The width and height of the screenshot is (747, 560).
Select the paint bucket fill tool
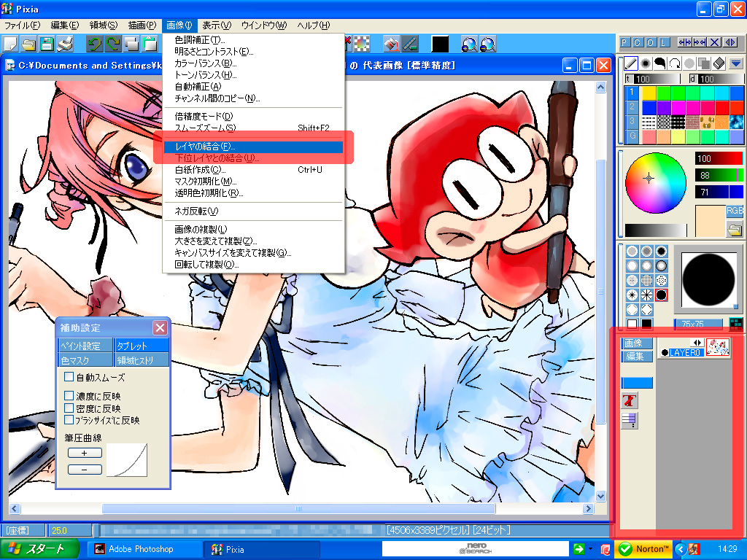[x=391, y=44]
